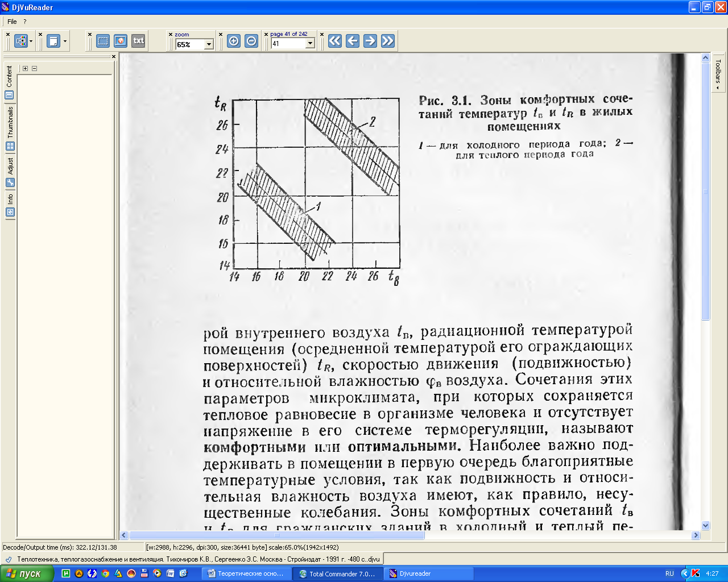Click the txt text layer button
Screen dimensions: 728x582
(x=138, y=41)
